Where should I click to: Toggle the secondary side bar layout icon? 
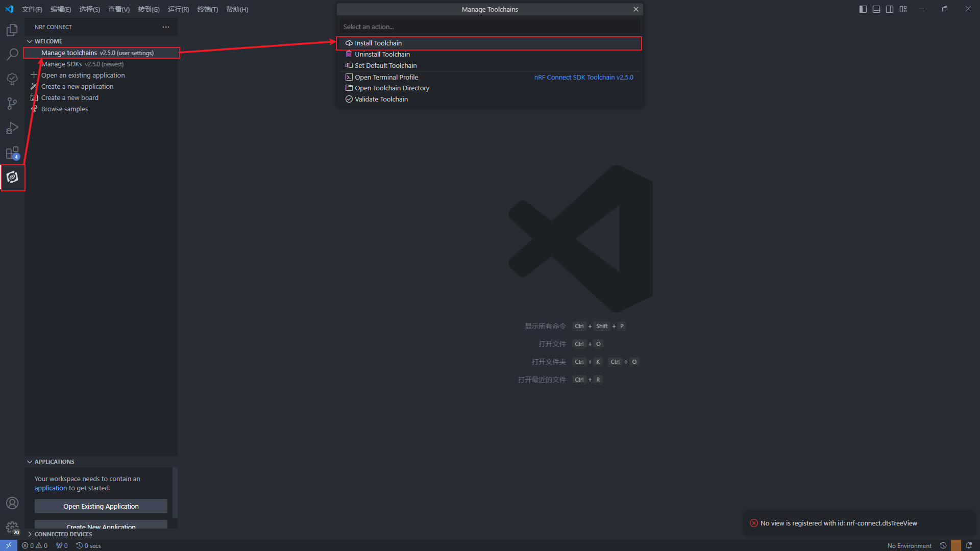tap(890, 9)
